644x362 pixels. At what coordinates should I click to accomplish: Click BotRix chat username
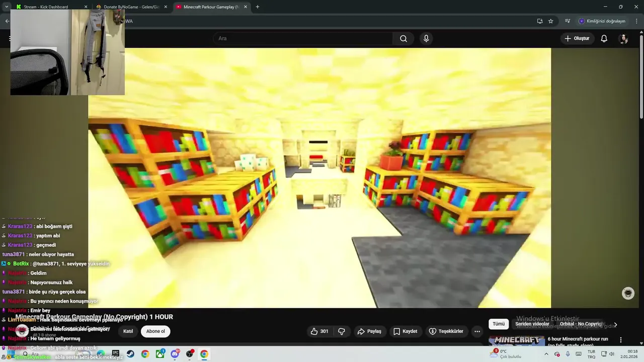point(21,263)
